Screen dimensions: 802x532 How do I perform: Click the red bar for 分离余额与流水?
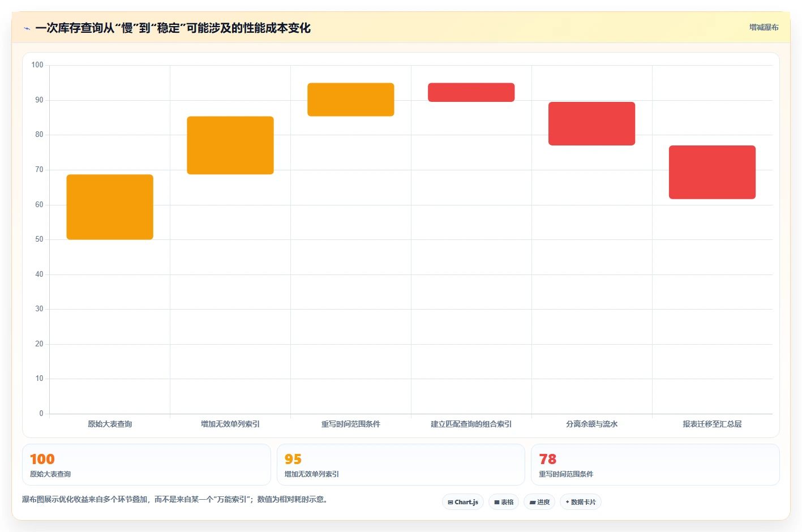coord(592,123)
